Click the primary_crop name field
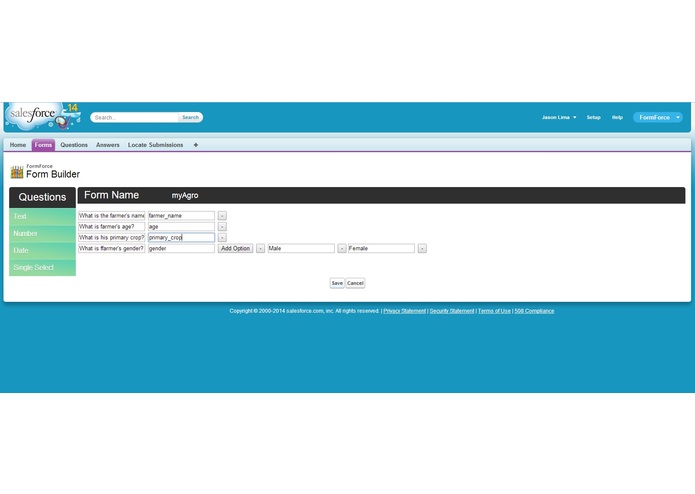This screenshot has height=494, width=695. 181,237
